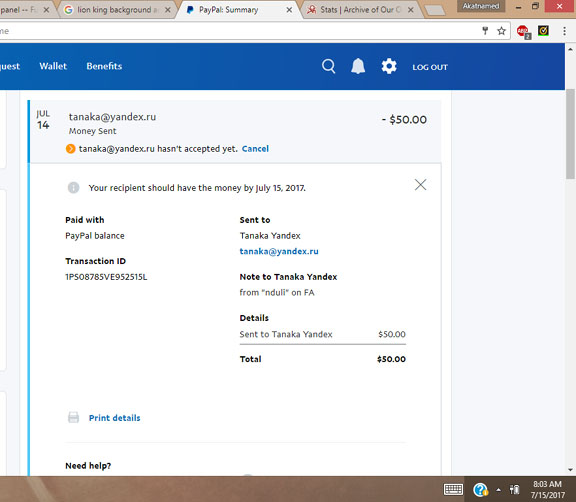
Task: Open the tanaka@yandex.ru email link under Sent to
Action: tap(279, 251)
